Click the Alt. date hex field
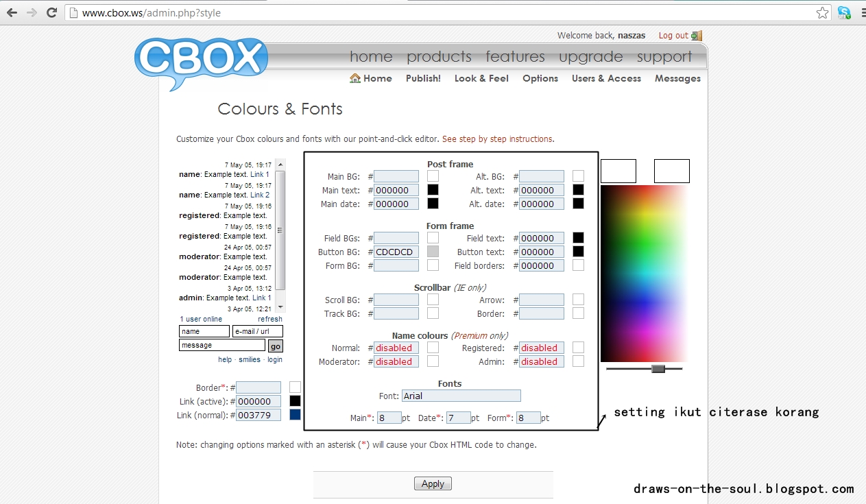Screen dimensions: 866x504 pyautogui.click(x=542, y=204)
